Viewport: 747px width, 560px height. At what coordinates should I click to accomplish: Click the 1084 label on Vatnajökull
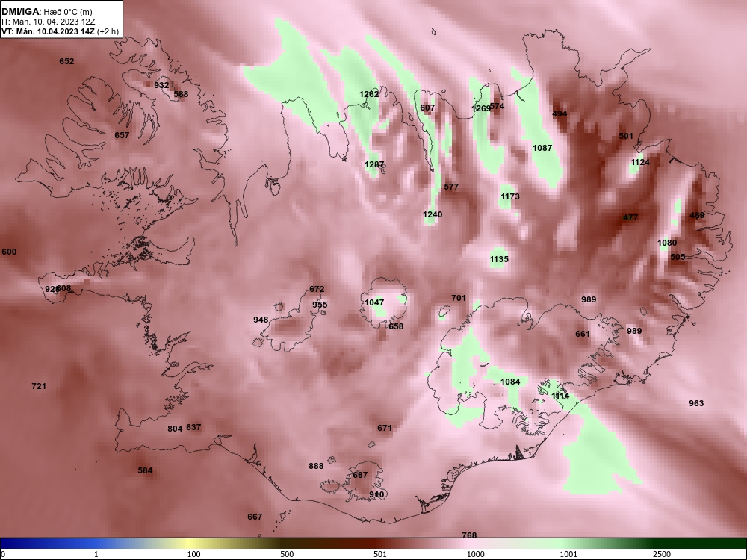tap(510, 382)
